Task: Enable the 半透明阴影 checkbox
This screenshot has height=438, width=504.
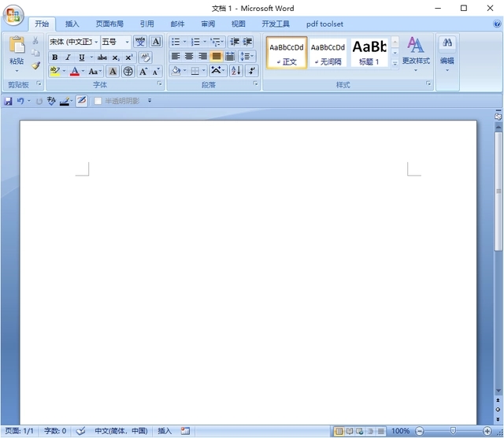Action: coord(98,101)
